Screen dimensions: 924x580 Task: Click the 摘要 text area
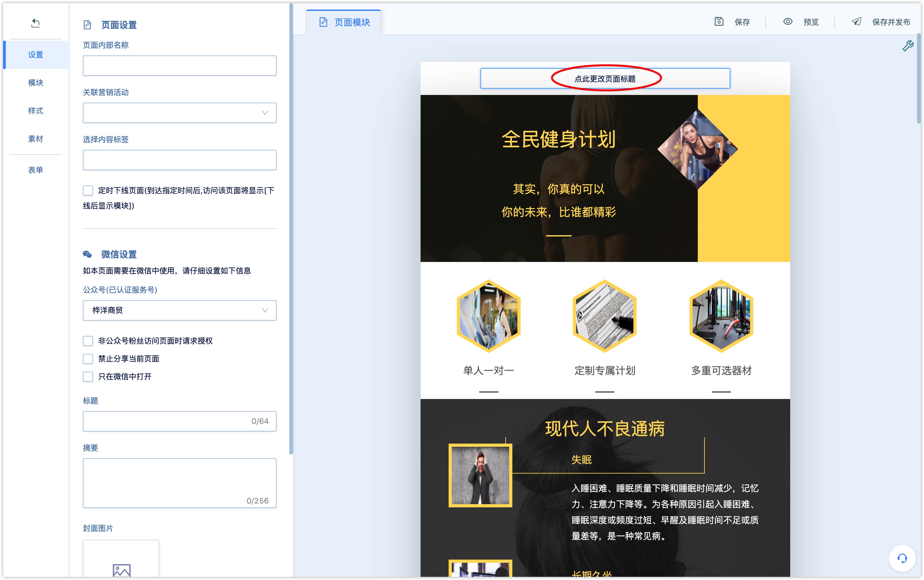179,483
